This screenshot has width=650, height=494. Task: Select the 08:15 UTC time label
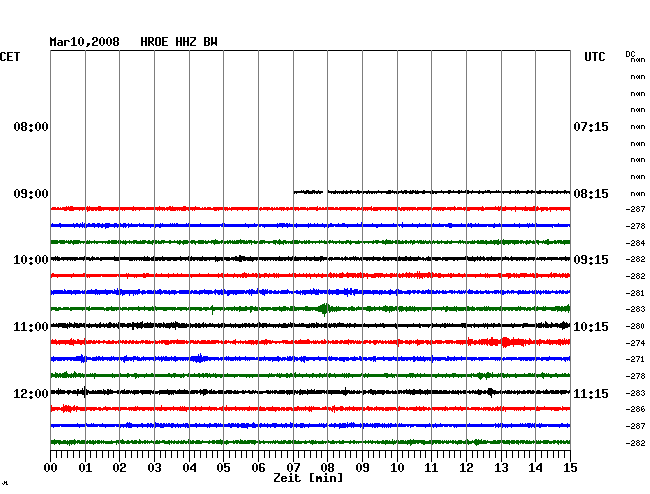tap(591, 194)
